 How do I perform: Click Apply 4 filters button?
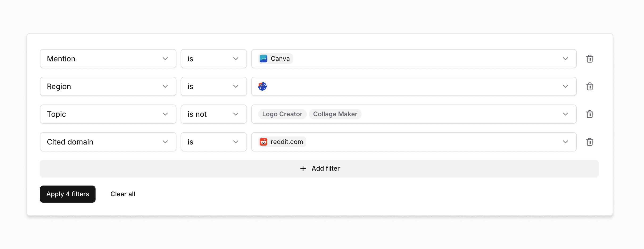point(68,194)
